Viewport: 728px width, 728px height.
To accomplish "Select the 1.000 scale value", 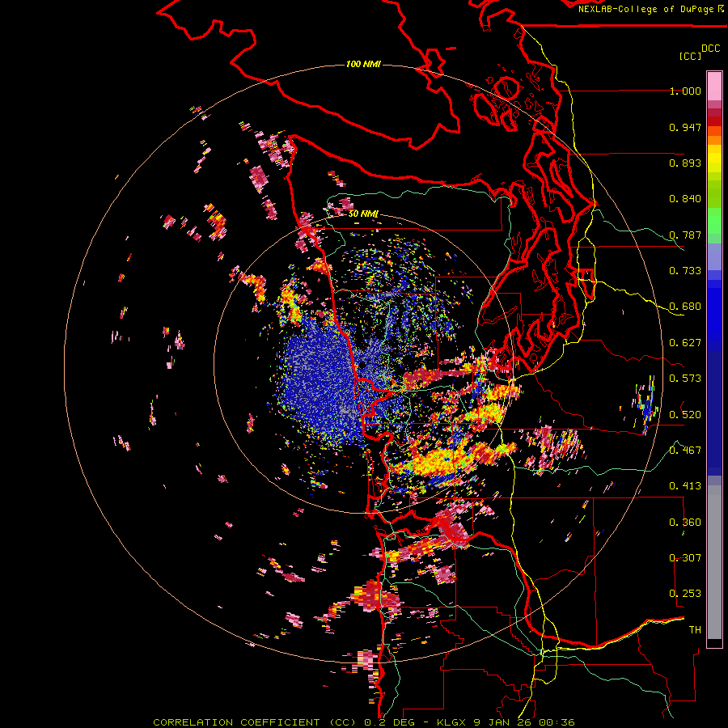I will pyautogui.click(x=685, y=91).
